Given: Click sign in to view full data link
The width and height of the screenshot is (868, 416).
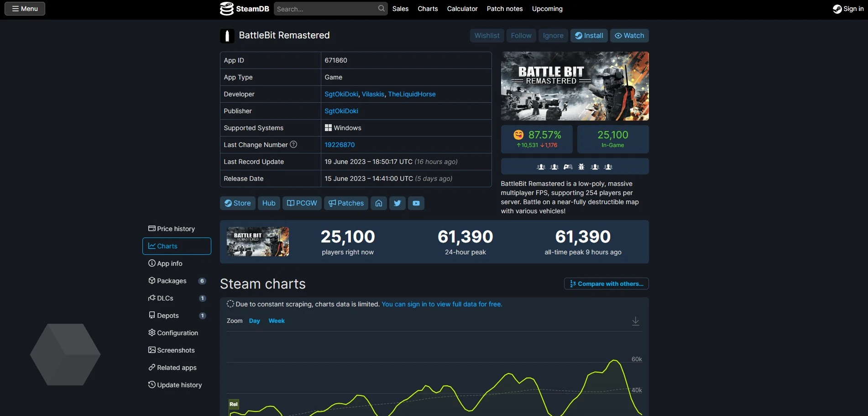Looking at the screenshot, I should coord(442,304).
